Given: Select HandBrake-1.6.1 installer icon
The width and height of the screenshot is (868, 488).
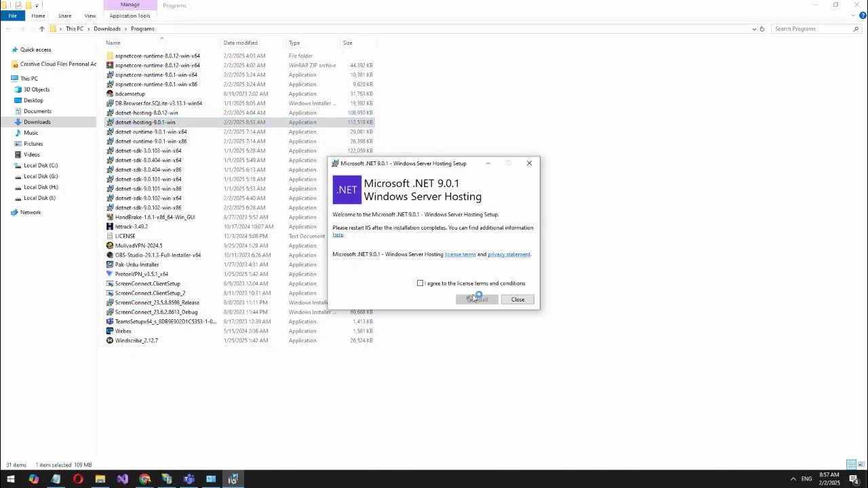Looking at the screenshot, I should tap(110, 217).
